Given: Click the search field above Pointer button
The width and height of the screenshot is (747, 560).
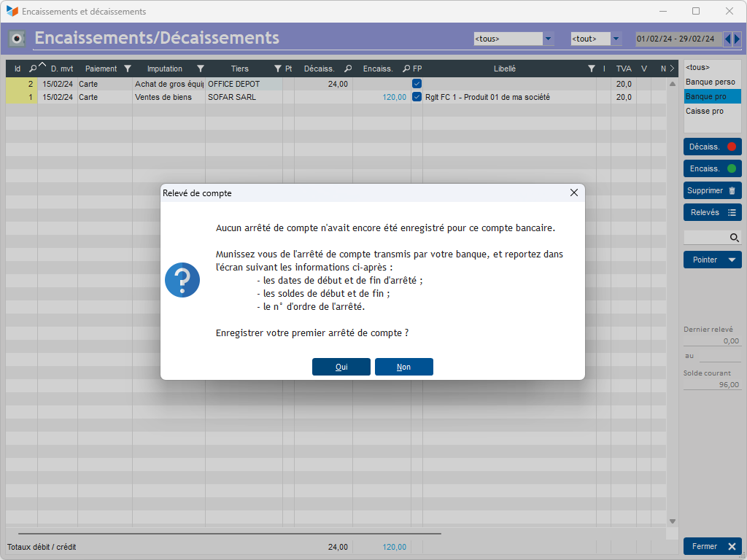Looking at the screenshot, I should point(706,238).
